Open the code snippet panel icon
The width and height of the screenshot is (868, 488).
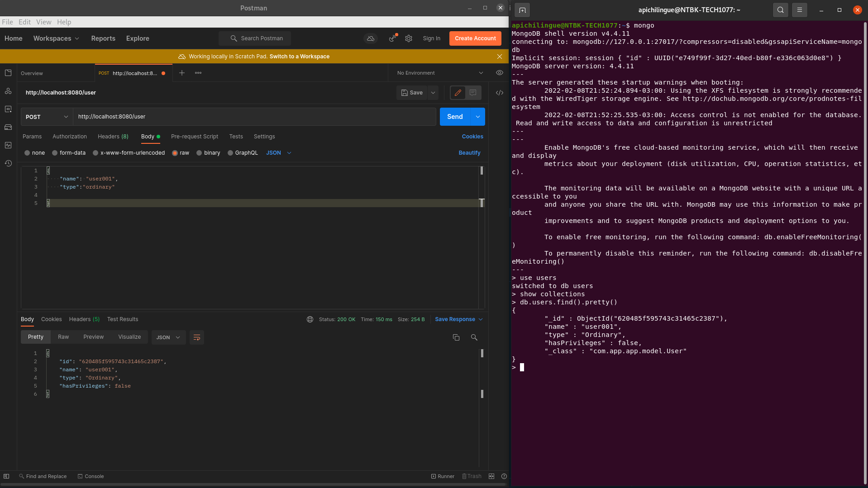pos(500,93)
